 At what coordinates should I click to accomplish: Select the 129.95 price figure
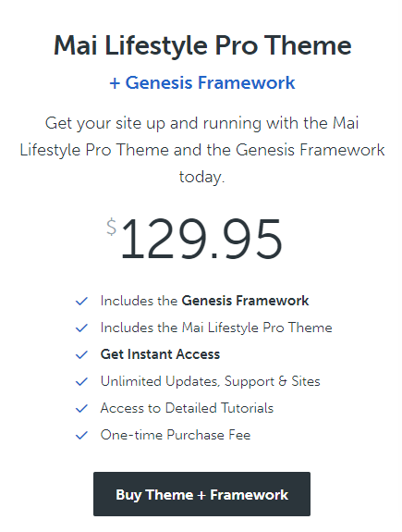click(201, 240)
